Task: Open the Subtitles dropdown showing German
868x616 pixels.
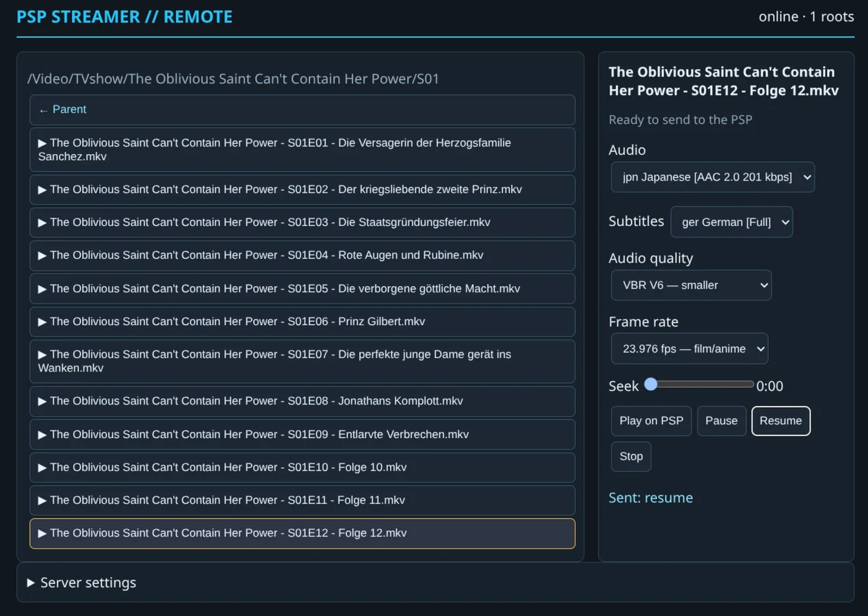Action: coord(732,222)
